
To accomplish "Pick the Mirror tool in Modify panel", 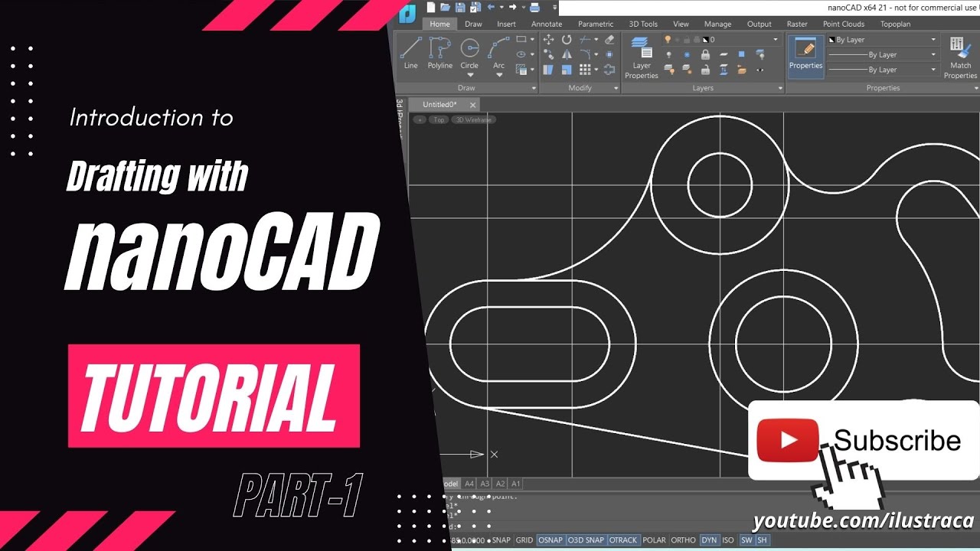I will 567,54.
